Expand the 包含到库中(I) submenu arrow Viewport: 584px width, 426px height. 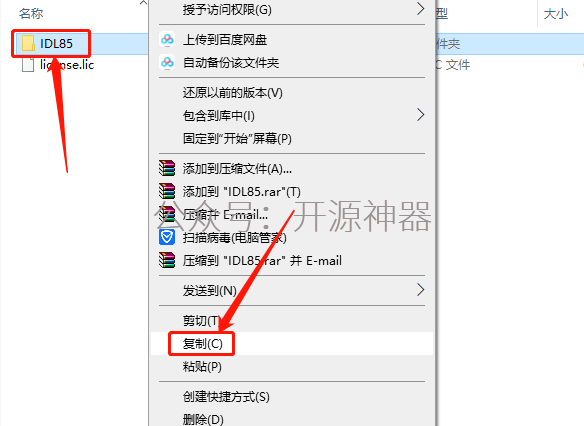click(420, 115)
